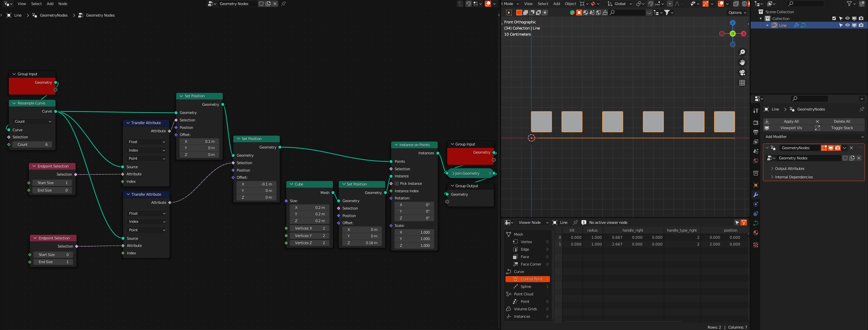Click Cube node Size X field
868x330 pixels.
click(310, 208)
